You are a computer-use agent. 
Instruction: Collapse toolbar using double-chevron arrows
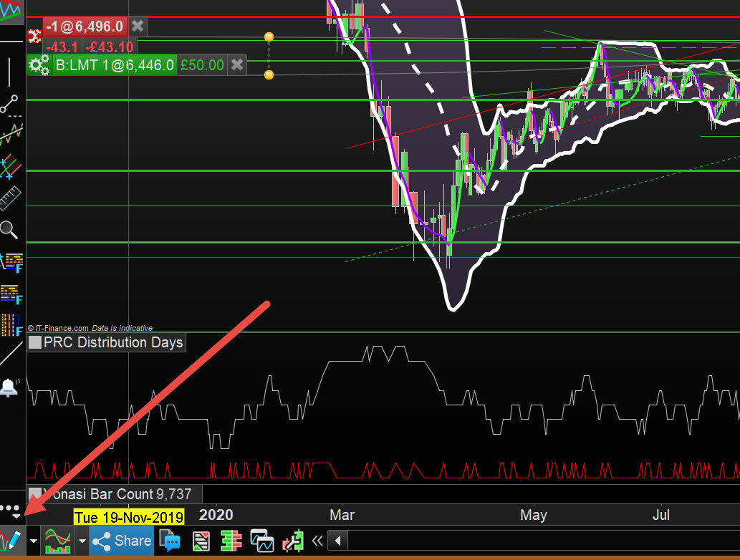[x=317, y=541]
